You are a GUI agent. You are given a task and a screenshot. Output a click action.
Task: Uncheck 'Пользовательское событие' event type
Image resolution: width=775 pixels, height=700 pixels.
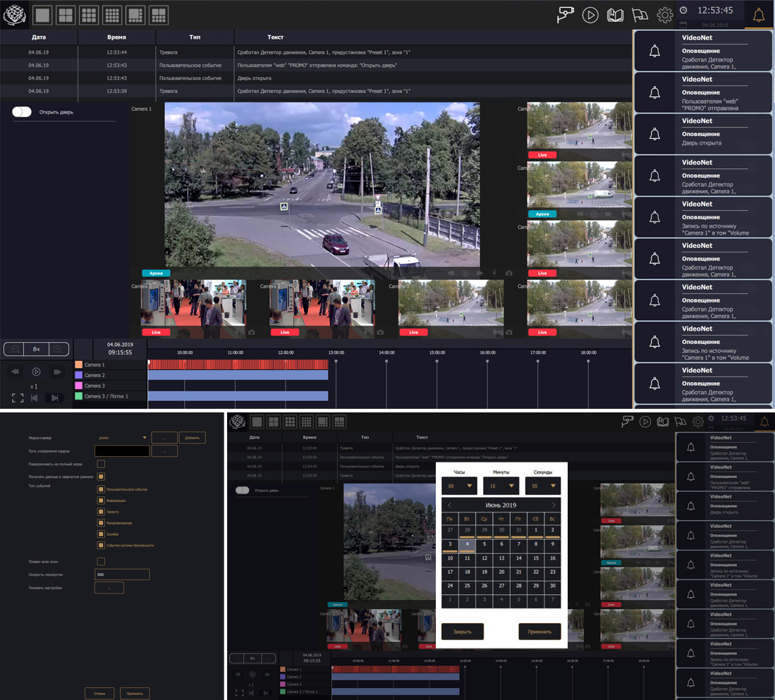[x=101, y=489]
